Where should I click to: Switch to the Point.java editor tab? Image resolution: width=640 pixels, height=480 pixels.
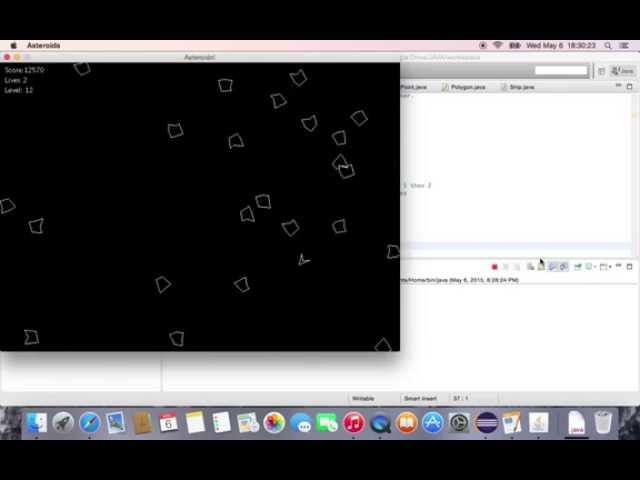tap(413, 87)
